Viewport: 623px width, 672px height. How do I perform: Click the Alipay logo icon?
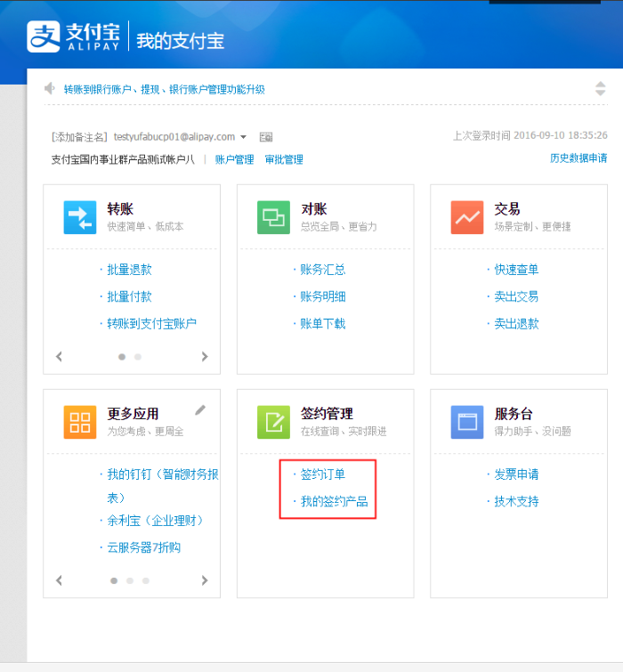[x=44, y=36]
